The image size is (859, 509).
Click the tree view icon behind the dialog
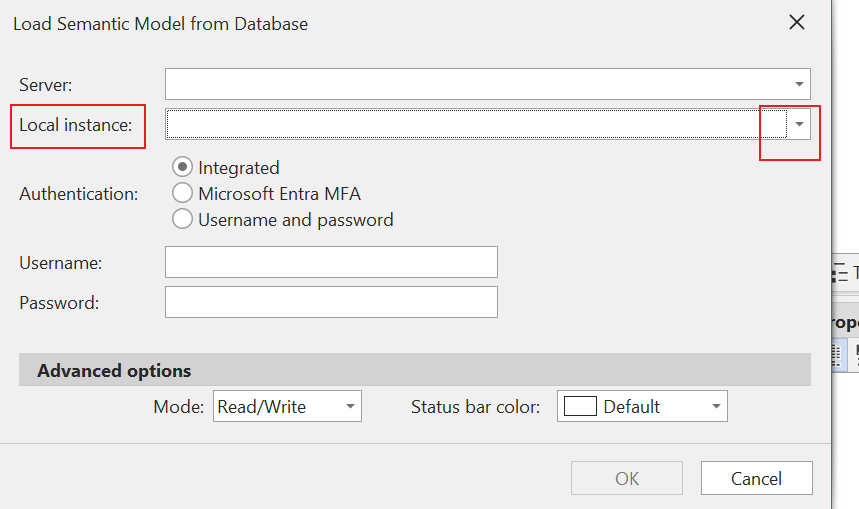point(840,272)
